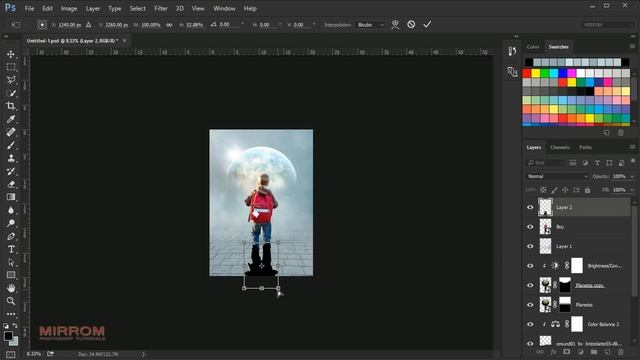This screenshot has width=640, height=360.
Task: Select the Crop tool
Action: point(11,106)
